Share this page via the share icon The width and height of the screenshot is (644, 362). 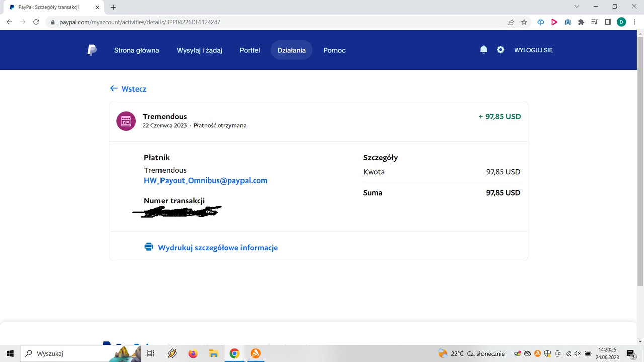(x=510, y=22)
